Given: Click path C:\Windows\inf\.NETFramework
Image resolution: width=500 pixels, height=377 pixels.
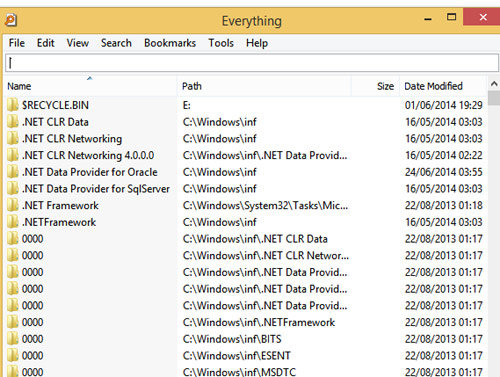Looking at the screenshot, I should (x=259, y=322).
